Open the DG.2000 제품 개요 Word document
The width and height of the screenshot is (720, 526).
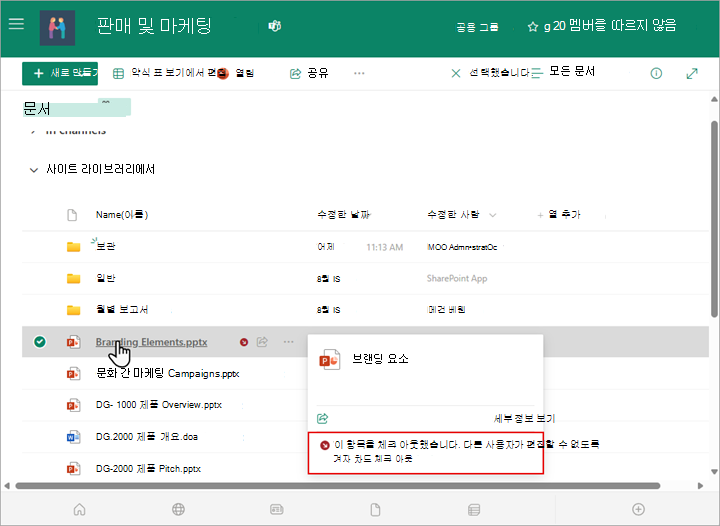[x=147, y=436]
